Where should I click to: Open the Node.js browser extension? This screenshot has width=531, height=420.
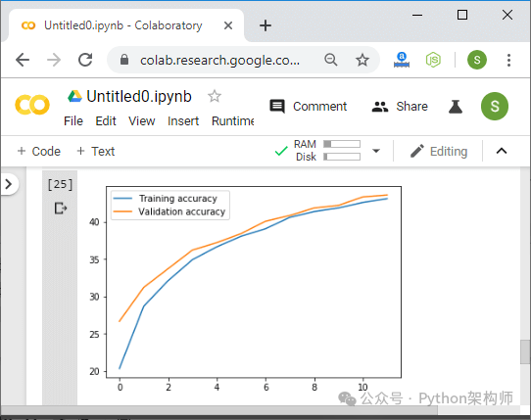point(433,60)
